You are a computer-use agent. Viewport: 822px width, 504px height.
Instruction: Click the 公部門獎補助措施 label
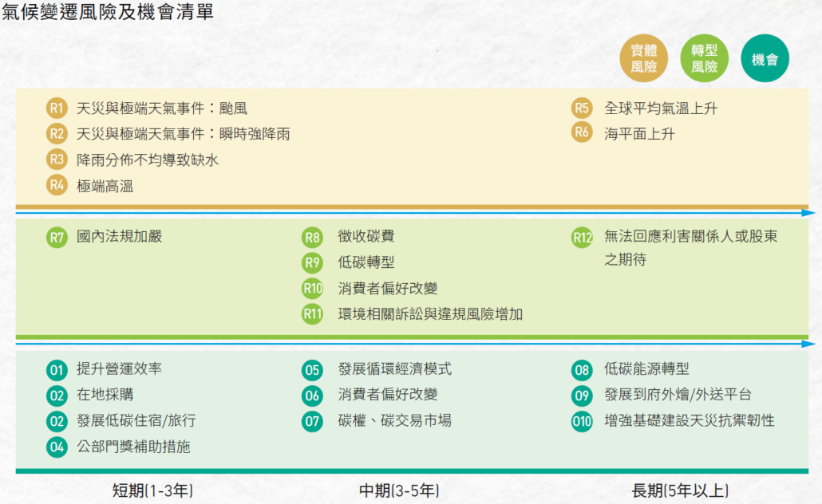click(133, 447)
